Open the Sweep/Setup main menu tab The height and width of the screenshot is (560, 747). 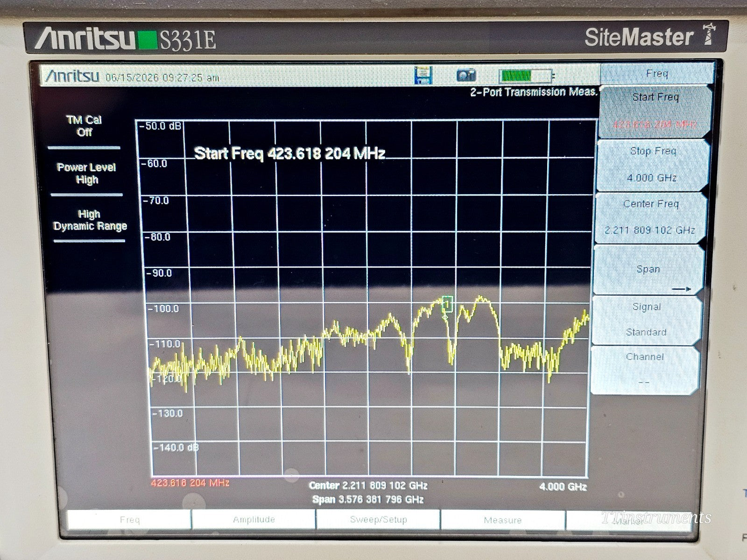coord(378,519)
